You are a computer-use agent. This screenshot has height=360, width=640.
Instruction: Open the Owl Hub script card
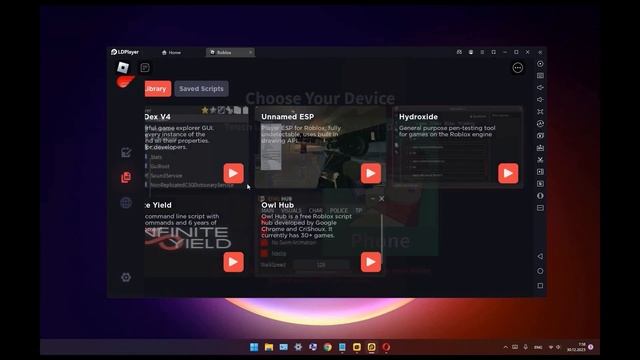[x=320, y=236]
